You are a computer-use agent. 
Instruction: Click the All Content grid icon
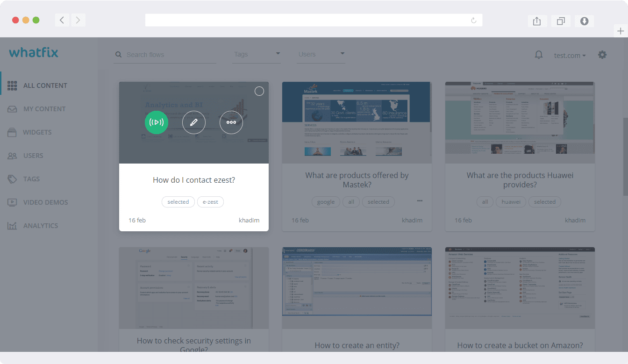tap(12, 86)
